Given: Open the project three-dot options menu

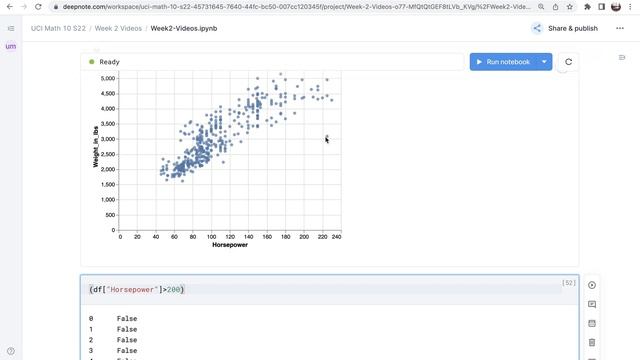Looking at the screenshot, I should tap(620, 28).
